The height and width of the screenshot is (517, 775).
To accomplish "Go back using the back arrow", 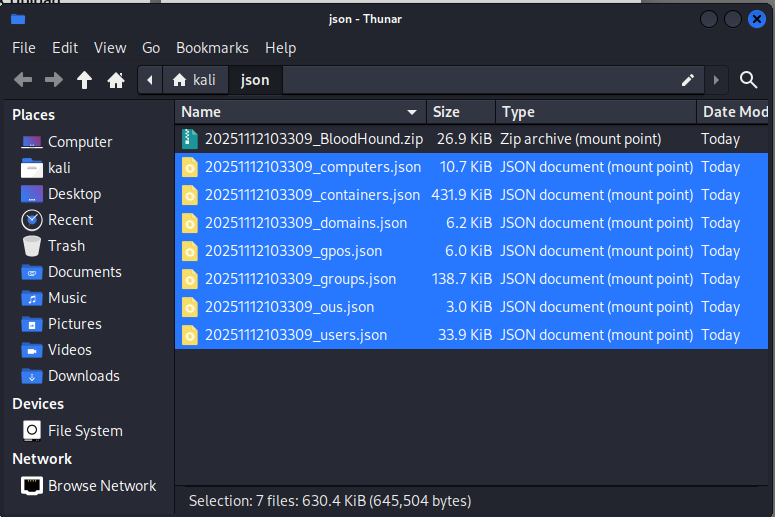I will point(23,80).
